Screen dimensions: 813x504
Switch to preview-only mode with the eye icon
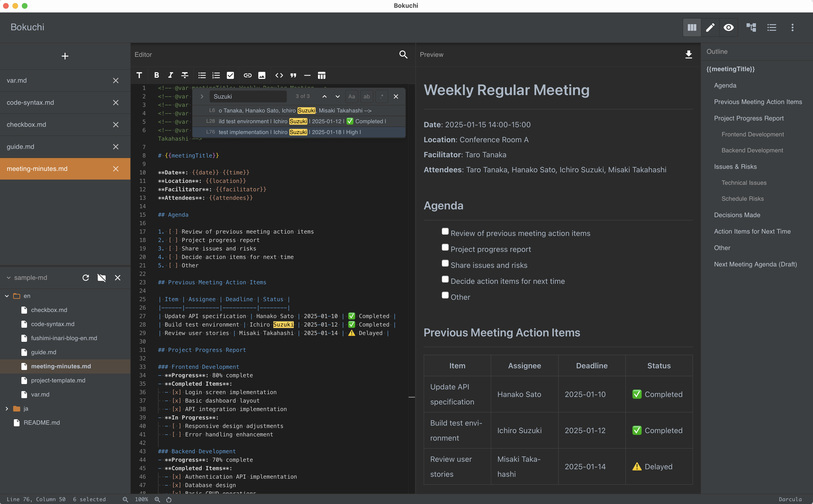729,27
